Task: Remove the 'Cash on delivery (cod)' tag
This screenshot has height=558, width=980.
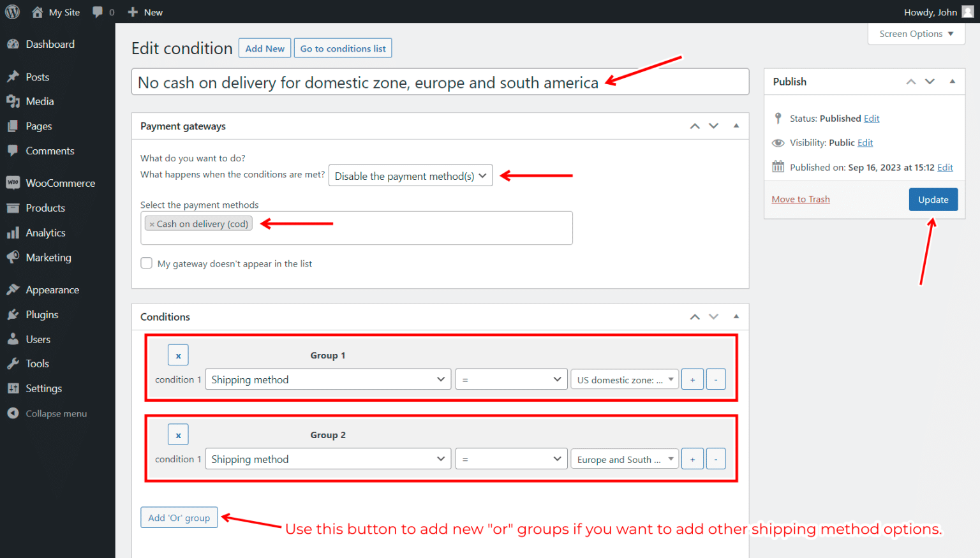Action: (x=152, y=223)
